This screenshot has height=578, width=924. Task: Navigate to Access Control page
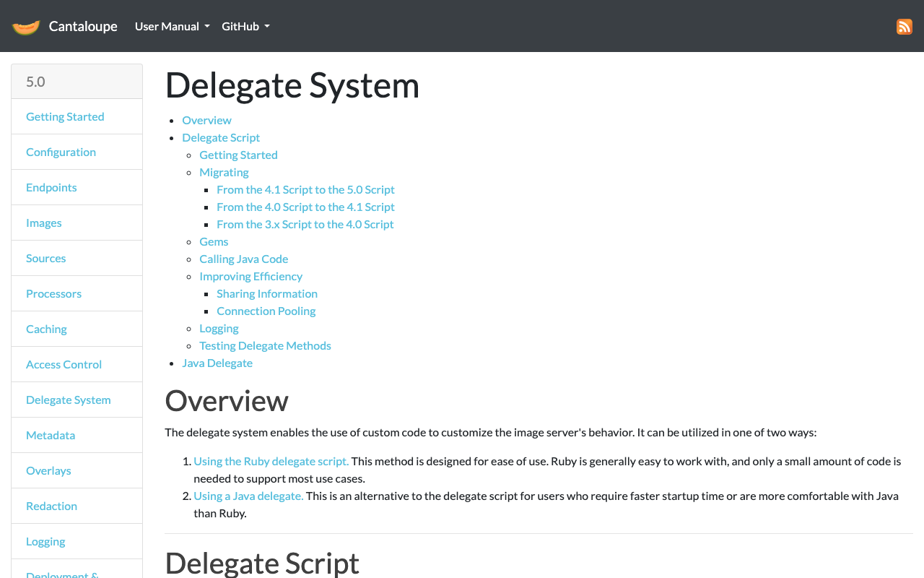pos(64,364)
